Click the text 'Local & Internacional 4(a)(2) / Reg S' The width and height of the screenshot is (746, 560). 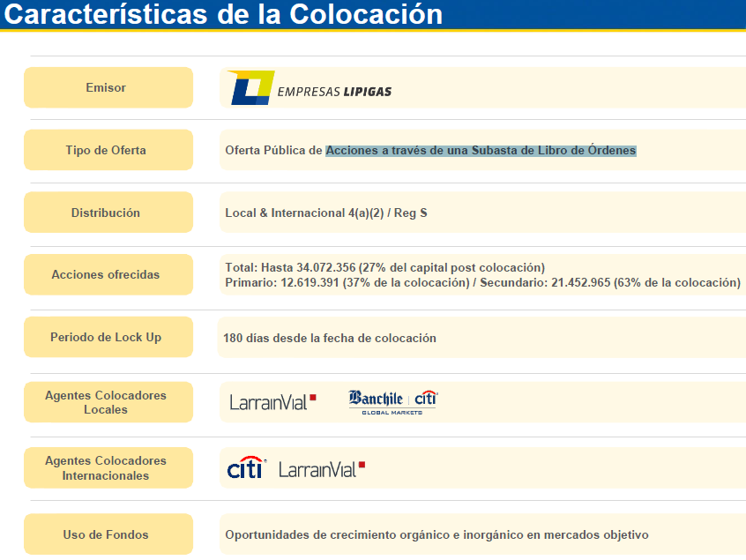(326, 213)
